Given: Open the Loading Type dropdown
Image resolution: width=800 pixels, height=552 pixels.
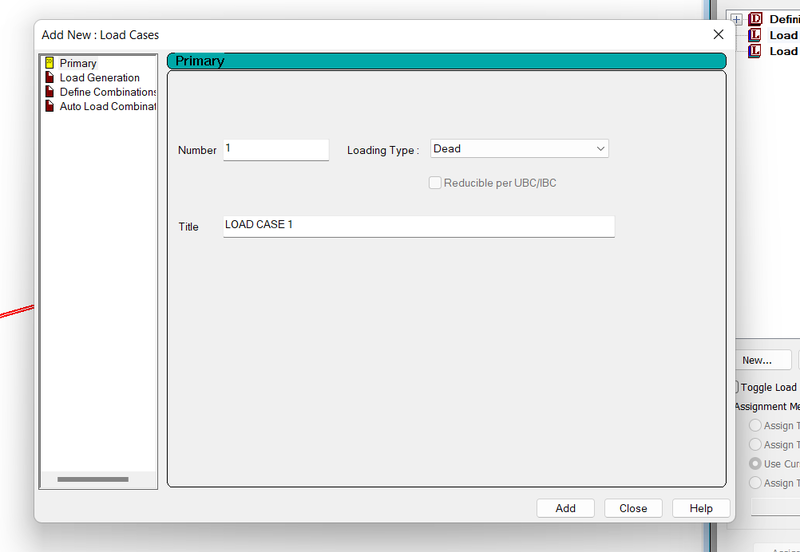Looking at the screenshot, I should (x=519, y=148).
